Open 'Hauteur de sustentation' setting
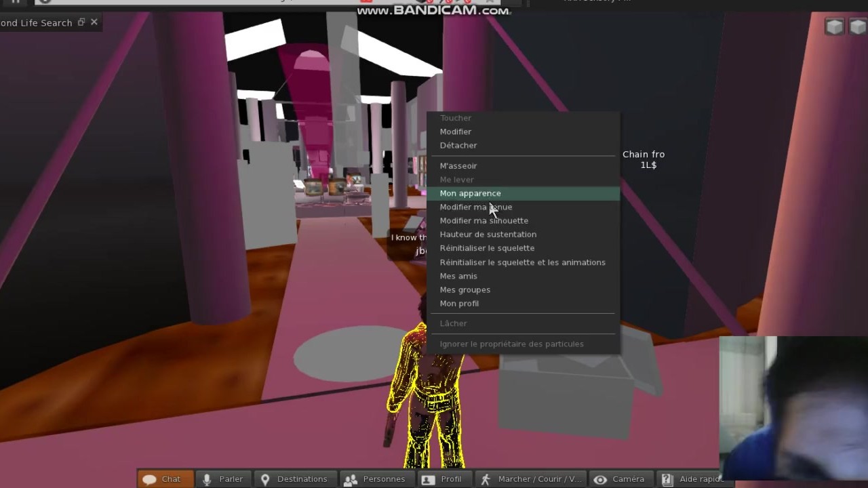Viewport: 868px width, 488px height. (488, 235)
